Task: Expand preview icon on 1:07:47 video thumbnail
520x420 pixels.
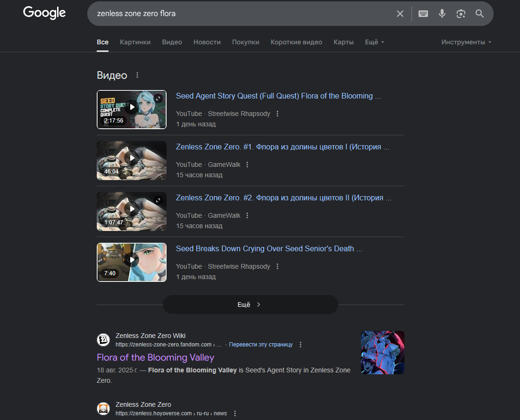Action: click(x=159, y=200)
